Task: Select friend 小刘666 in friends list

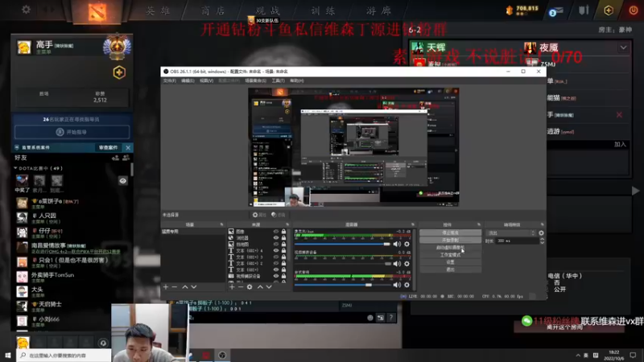Action: [73, 321]
